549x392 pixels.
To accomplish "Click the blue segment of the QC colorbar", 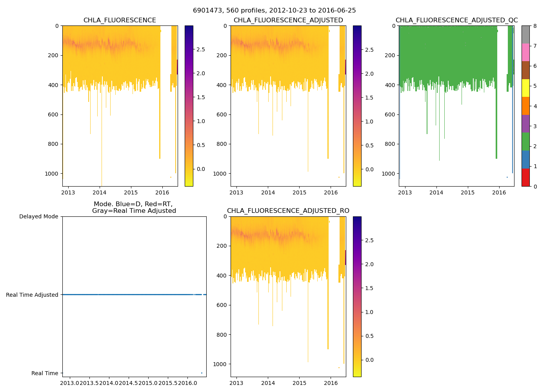I will pos(525,160).
